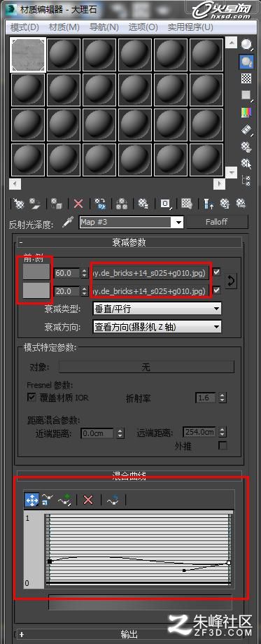Click the Falloff map type button
This screenshot has height=644, width=261.
click(217, 222)
